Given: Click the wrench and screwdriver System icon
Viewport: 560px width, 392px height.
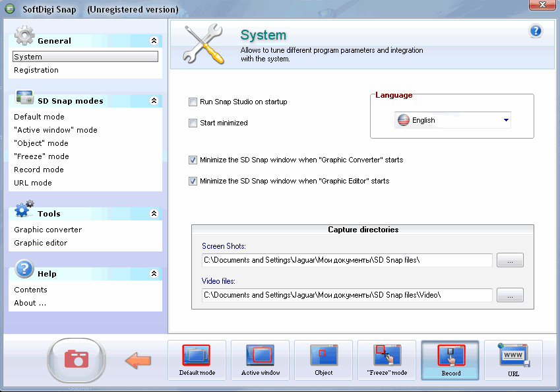Looking at the screenshot, I should (x=204, y=44).
